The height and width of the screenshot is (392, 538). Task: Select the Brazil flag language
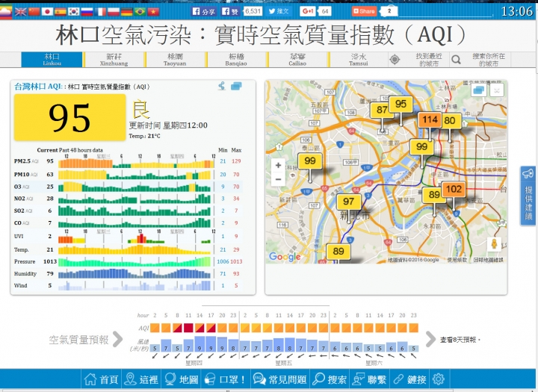tap(140, 12)
